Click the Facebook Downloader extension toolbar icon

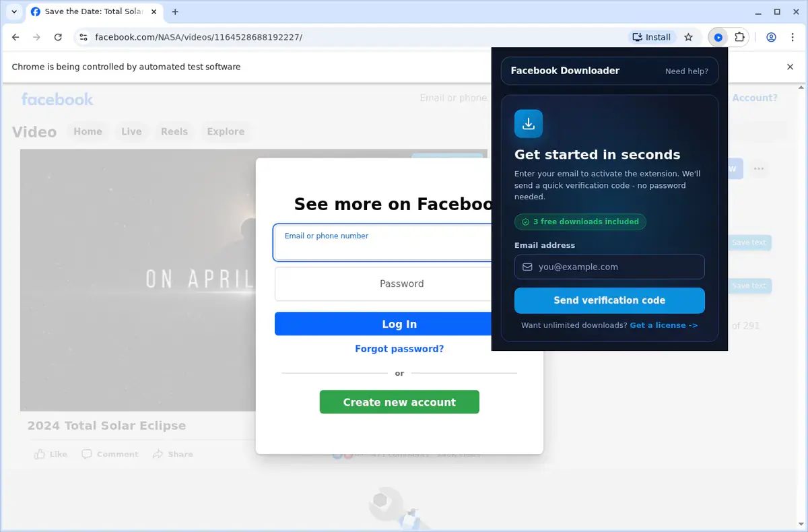pos(718,37)
